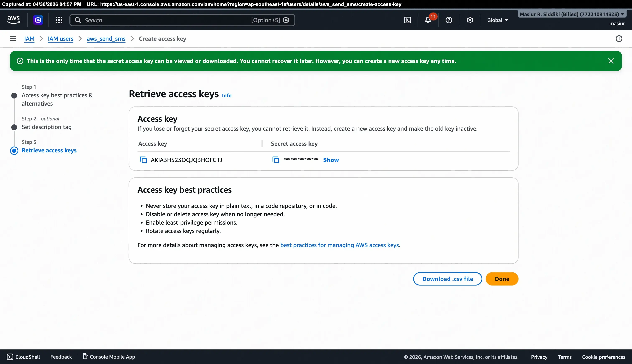Dismiss the green success banner

[x=611, y=61]
